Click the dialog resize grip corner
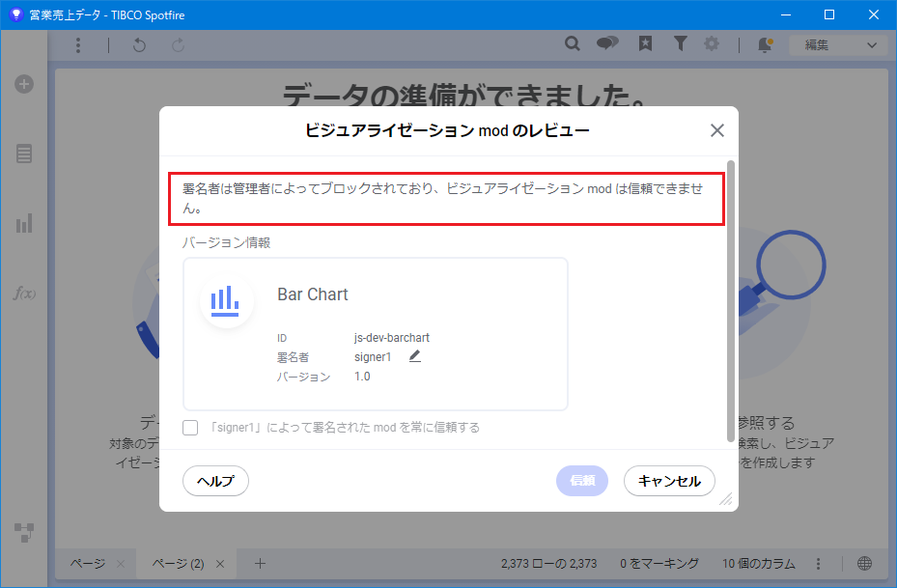This screenshot has height=588, width=897. [725, 499]
